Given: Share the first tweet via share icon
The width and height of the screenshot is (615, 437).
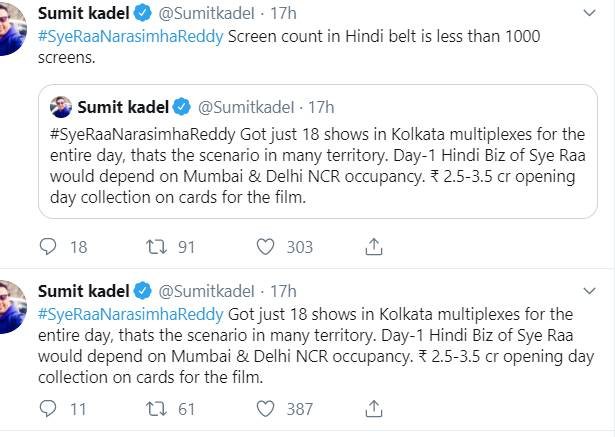Looking at the screenshot, I should click(x=374, y=246).
